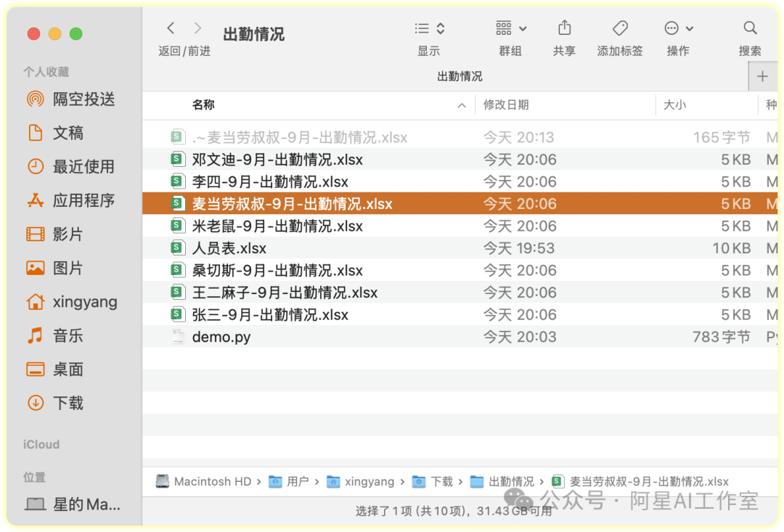Open the Group (群组) dropdown
The height and width of the screenshot is (532, 784).
pyautogui.click(x=511, y=29)
